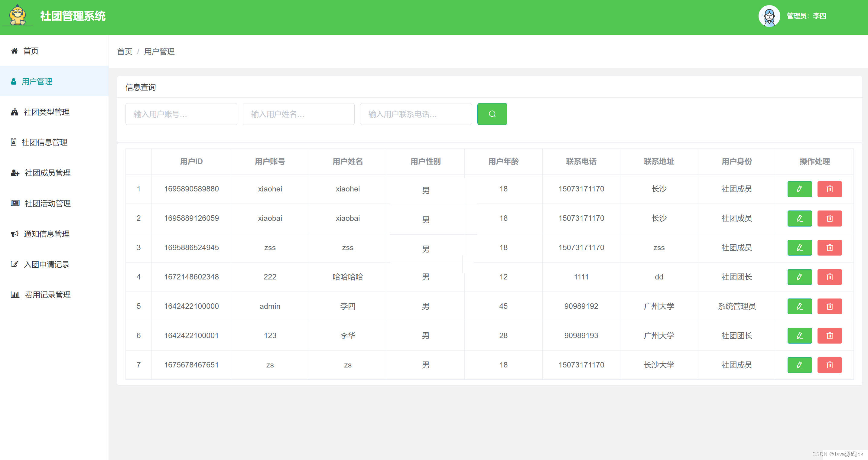868x460 pixels.
Task: Focus the user phone search field
Action: point(415,114)
